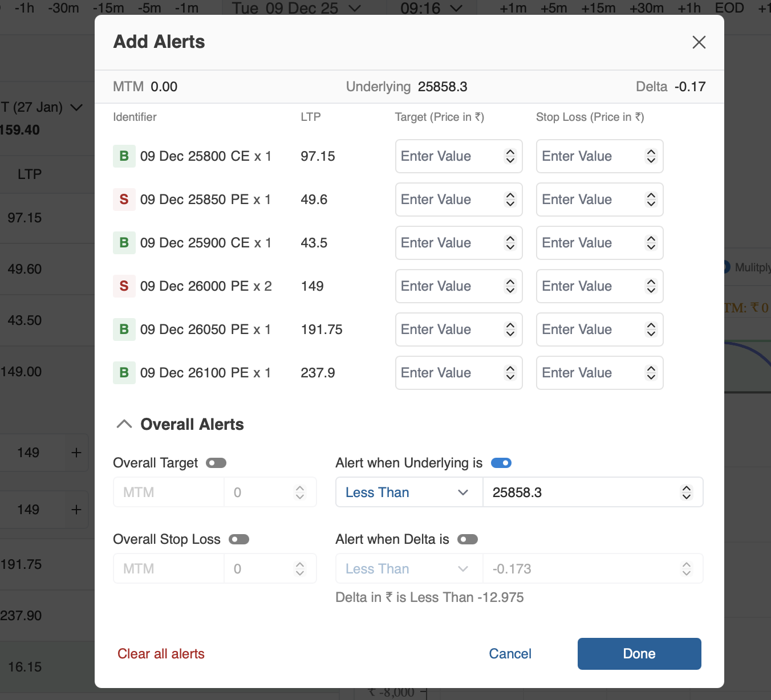The image size is (771, 700).
Task: Close the Add Alerts dialog
Action: tap(699, 42)
